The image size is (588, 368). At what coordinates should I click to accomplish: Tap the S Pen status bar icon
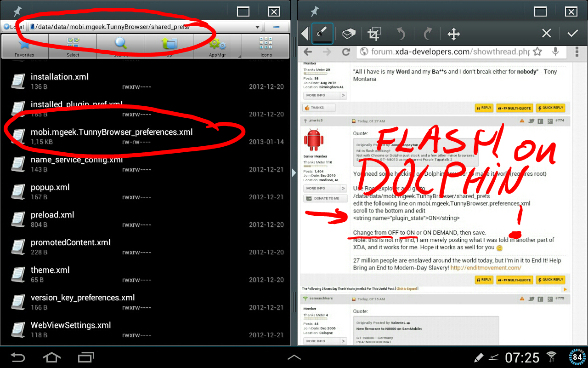click(x=478, y=357)
